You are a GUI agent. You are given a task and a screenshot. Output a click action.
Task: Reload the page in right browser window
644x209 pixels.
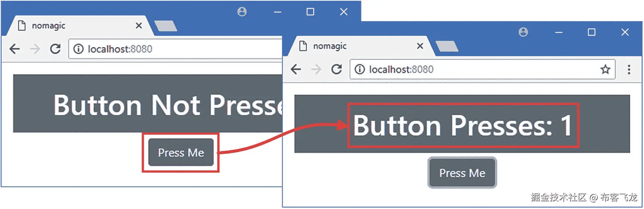336,69
